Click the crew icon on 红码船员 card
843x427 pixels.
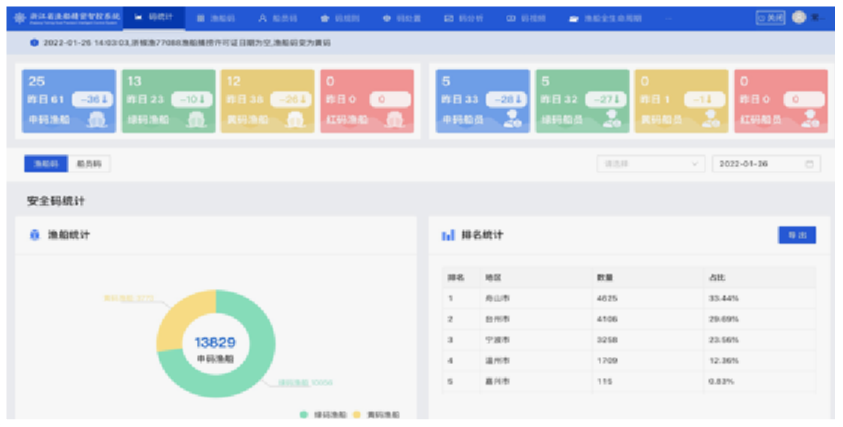click(806, 119)
